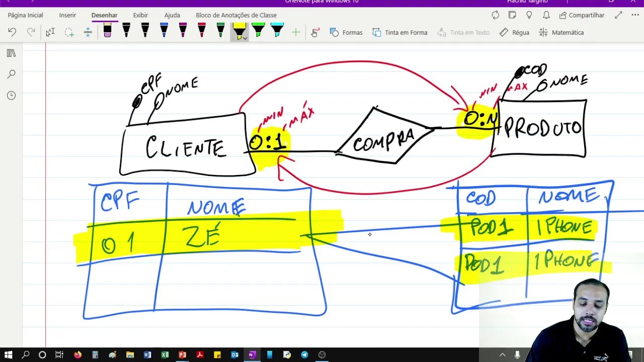Open the Formas shapes gallery
The width and height of the screenshot is (644, 362).
click(346, 32)
